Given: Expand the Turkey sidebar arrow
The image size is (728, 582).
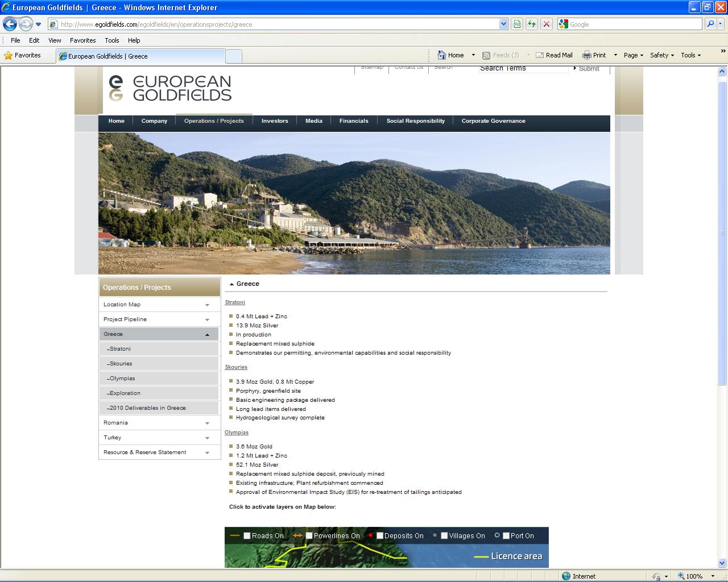Looking at the screenshot, I should tap(207, 438).
